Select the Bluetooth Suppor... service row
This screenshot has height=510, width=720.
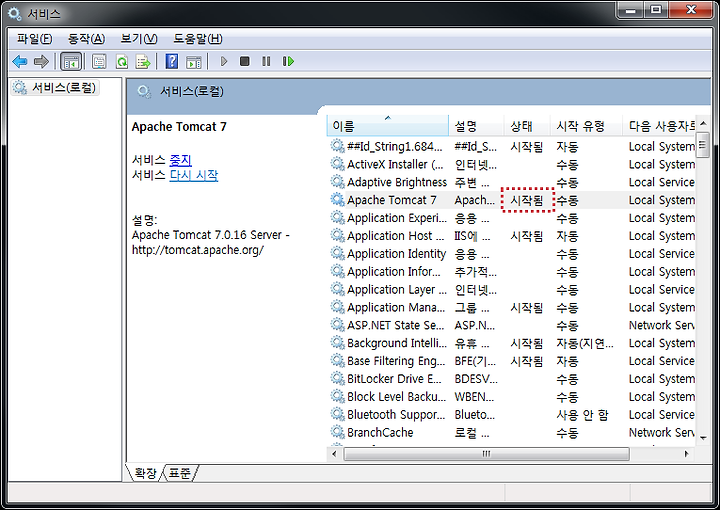coord(512,415)
